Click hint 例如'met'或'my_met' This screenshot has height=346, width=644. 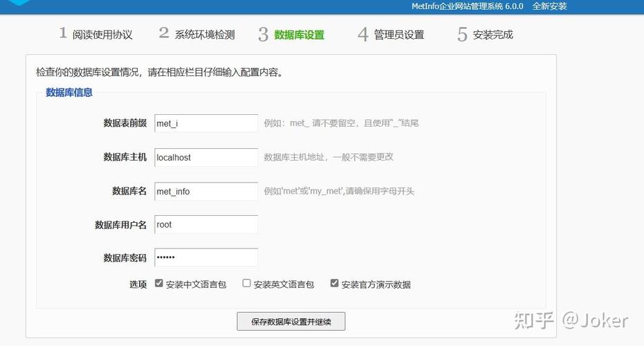(x=339, y=191)
